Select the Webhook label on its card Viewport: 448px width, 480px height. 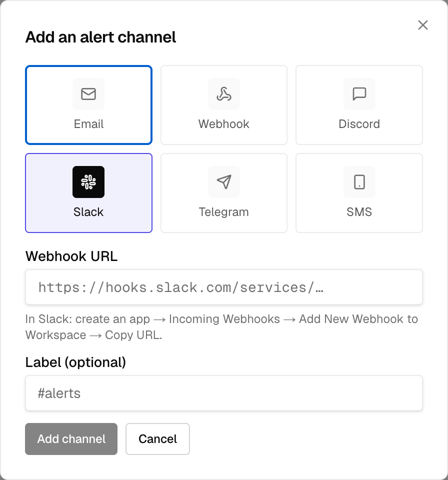pos(224,124)
